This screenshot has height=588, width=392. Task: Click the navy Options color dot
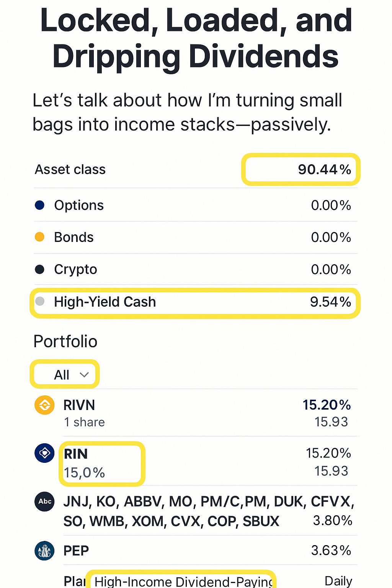[39, 205]
